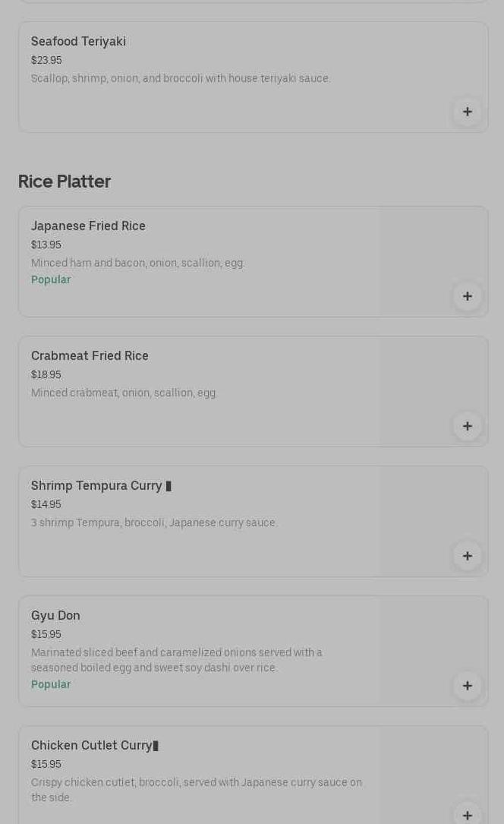Screen dimensions: 504x824
Task: Click the $18.95 Crabmeat Fried Rice price
Action: (46, 375)
